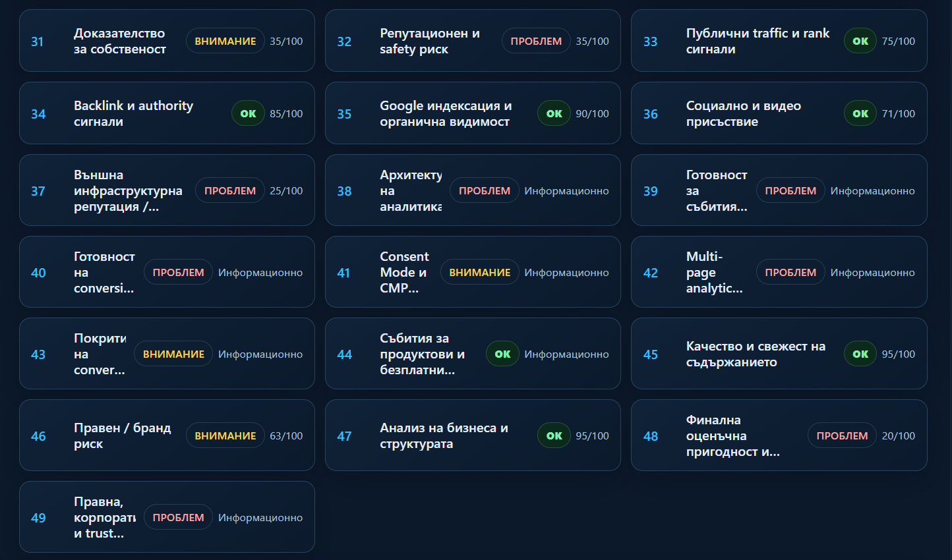Select title Събития за продуктови и безплатни

pos(422,354)
